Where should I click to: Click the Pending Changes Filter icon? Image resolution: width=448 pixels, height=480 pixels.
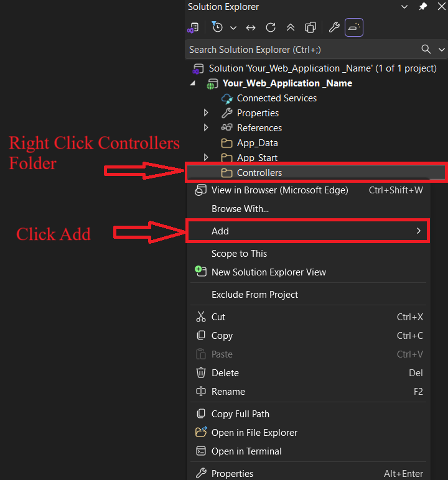click(217, 27)
